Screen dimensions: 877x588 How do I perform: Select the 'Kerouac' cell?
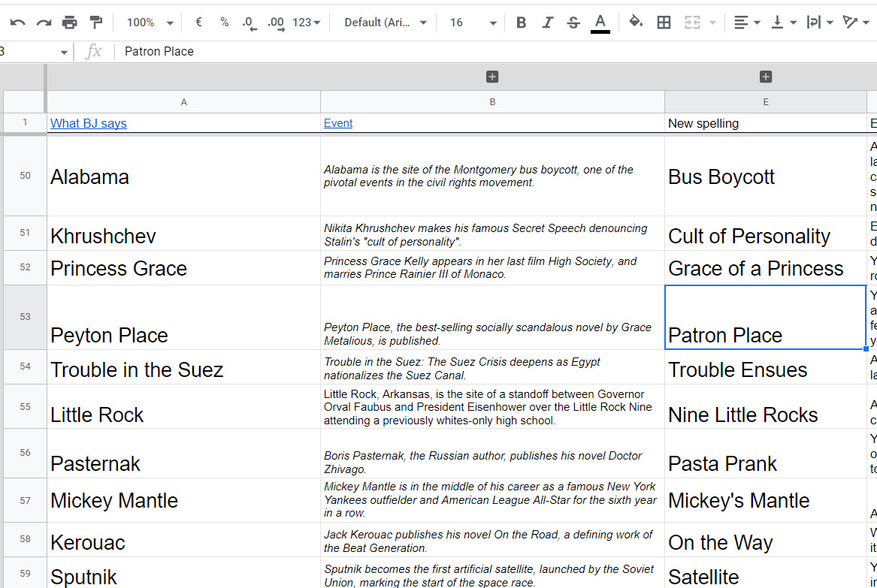tap(183, 540)
